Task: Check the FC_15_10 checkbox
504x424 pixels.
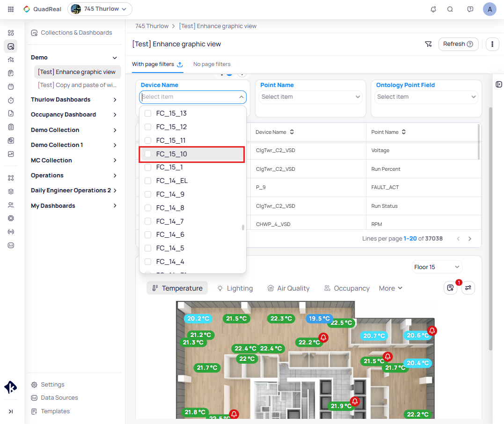Action: [148, 154]
